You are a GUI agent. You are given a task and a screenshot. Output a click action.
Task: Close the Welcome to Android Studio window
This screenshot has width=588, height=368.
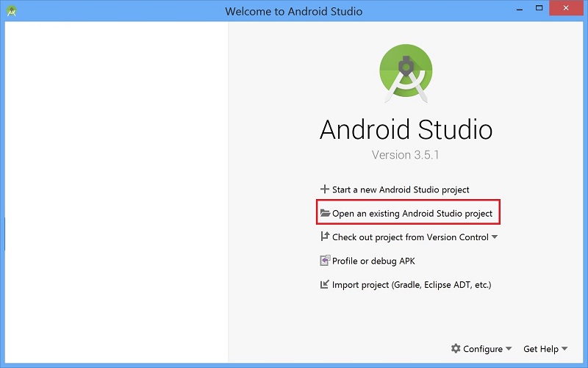[x=566, y=8]
